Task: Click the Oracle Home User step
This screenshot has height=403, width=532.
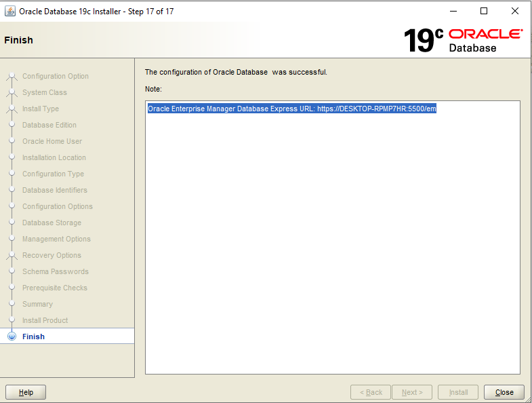Action: pyautogui.click(x=52, y=141)
